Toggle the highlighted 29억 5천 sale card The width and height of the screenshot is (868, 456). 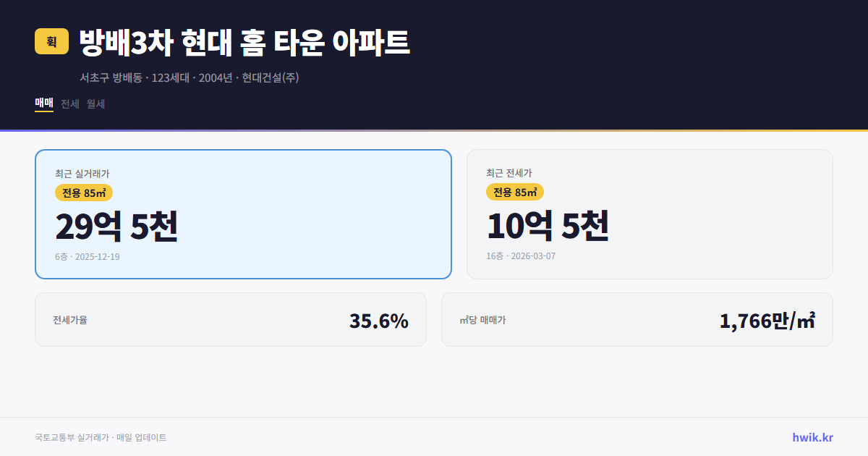click(242, 214)
